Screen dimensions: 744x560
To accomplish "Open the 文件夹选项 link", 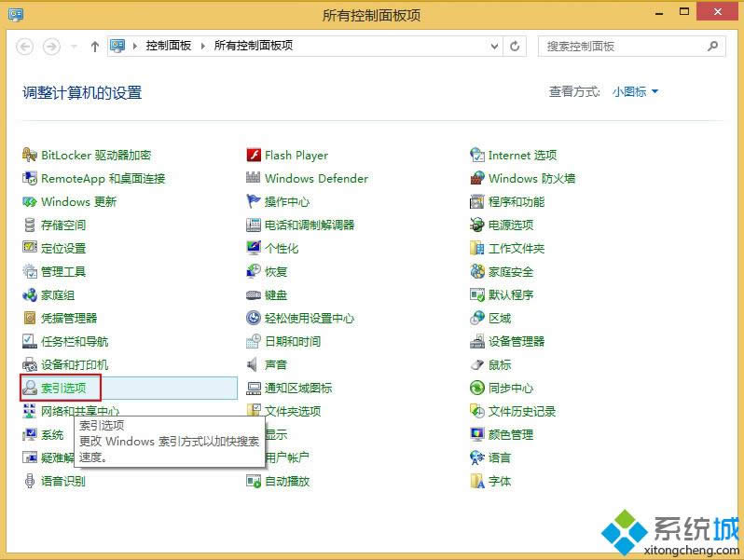I will tap(293, 411).
